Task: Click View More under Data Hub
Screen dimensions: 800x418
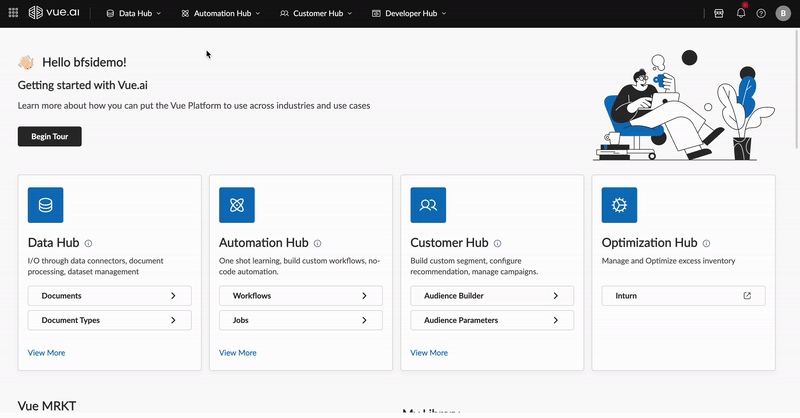Action: [46, 353]
